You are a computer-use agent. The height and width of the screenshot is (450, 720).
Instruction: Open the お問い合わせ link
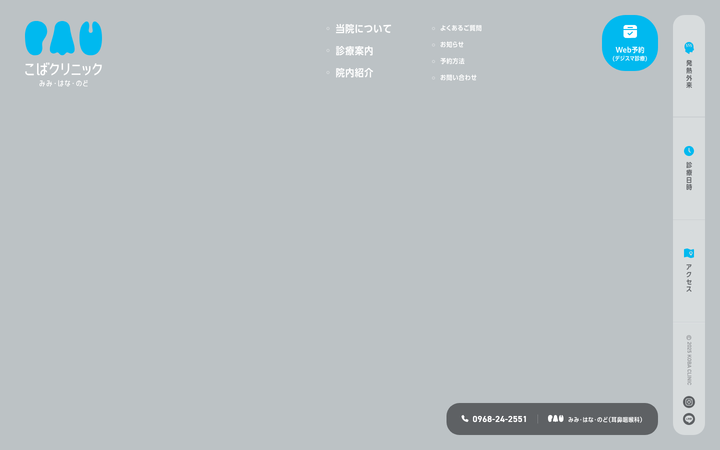coord(458,78)
